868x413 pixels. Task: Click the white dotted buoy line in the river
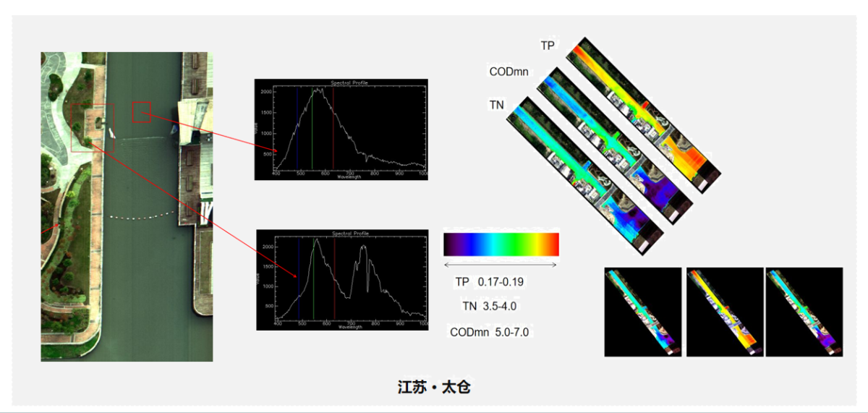click(x=142, y=216)
